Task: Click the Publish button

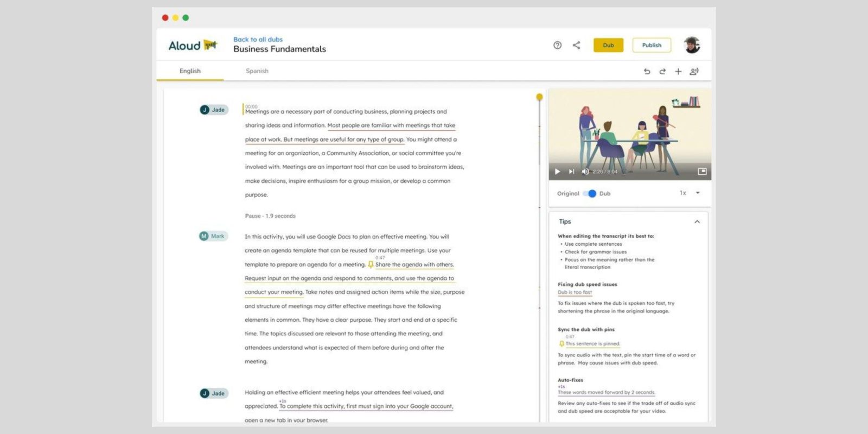Action: pos(652,45)
